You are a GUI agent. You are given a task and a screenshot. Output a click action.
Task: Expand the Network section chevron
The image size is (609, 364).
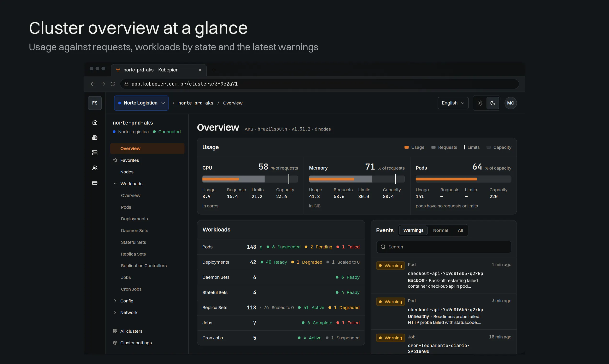115,313
